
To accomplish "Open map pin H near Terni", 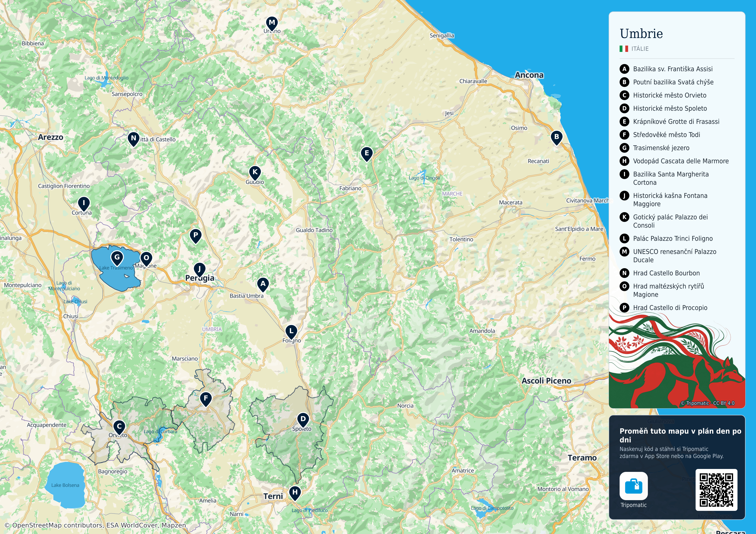I will 295,494.
